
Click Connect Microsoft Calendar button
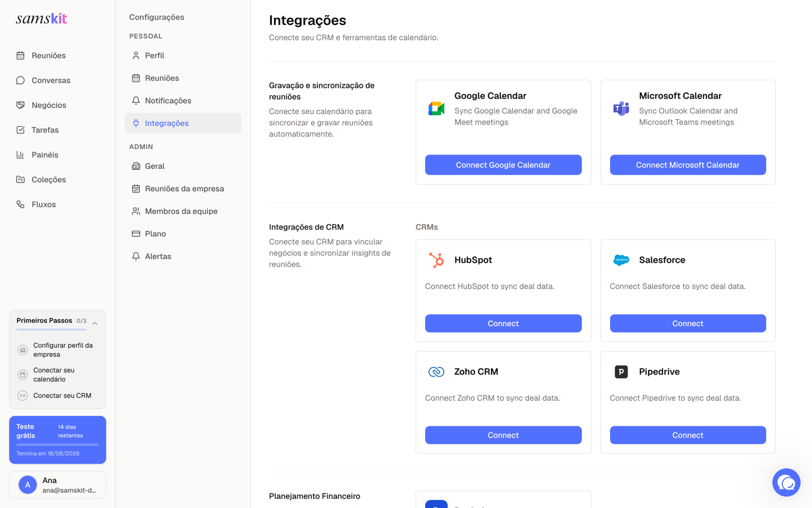(x=687, y=165)
